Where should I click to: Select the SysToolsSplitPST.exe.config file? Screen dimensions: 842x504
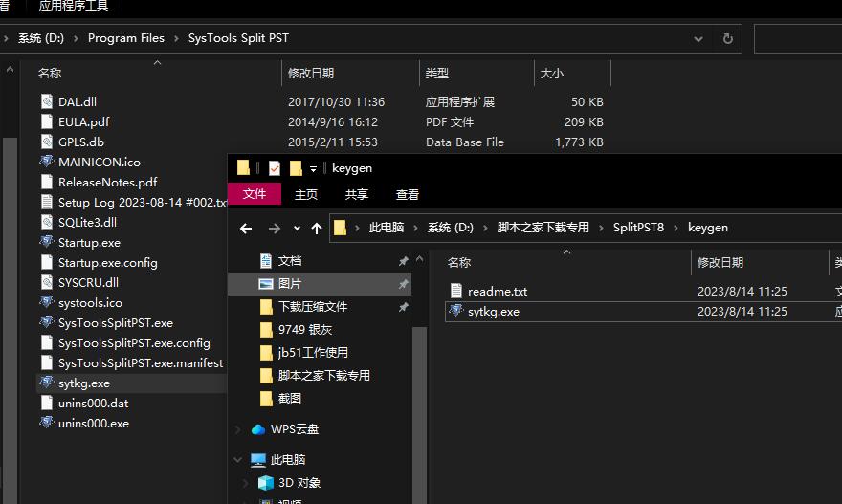(x=132, y=343)
